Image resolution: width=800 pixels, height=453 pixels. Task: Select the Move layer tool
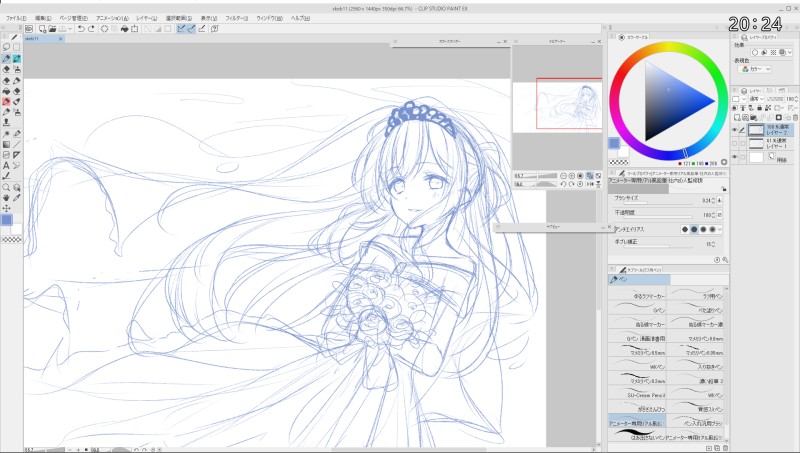(x=6, y=208)
